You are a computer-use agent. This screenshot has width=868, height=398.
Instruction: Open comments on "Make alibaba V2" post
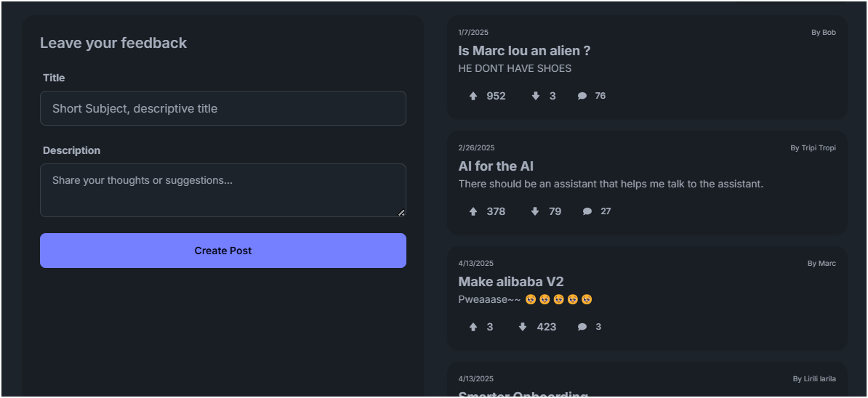click(589, 327)
